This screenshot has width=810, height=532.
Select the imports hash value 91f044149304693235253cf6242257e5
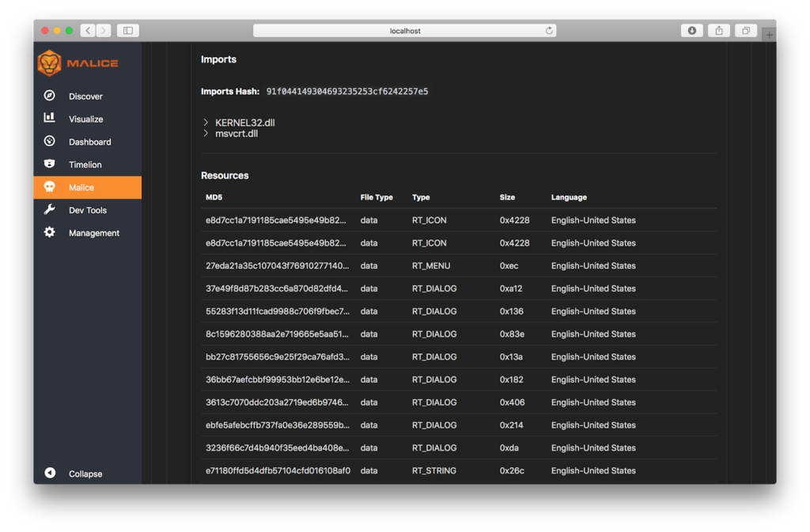pyautogui.click(x=347, y=92)
